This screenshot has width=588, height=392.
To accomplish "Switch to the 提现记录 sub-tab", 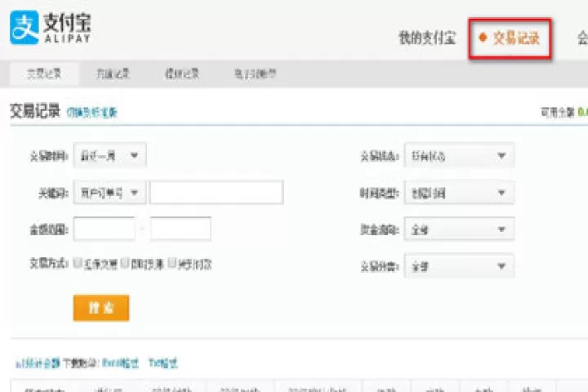I will (182, 73).
